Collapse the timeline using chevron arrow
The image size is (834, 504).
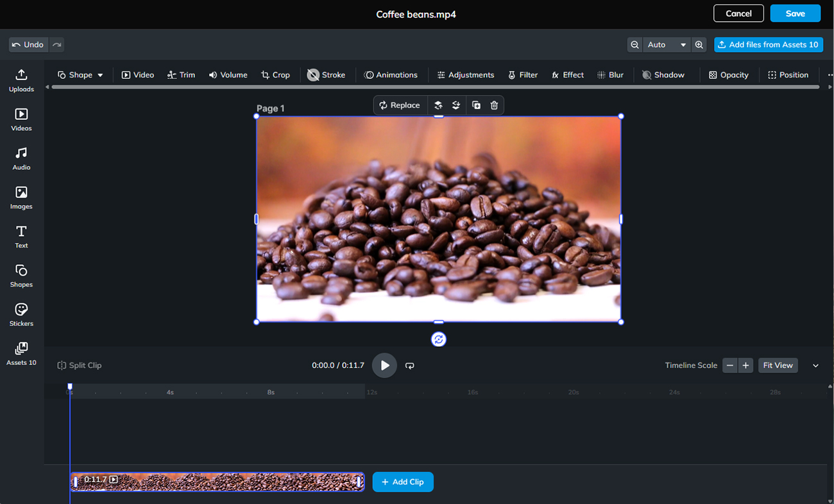tap(815, 365)
